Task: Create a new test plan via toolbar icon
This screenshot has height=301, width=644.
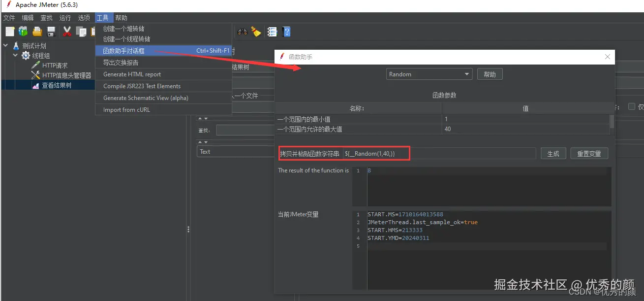Action: 10,32
